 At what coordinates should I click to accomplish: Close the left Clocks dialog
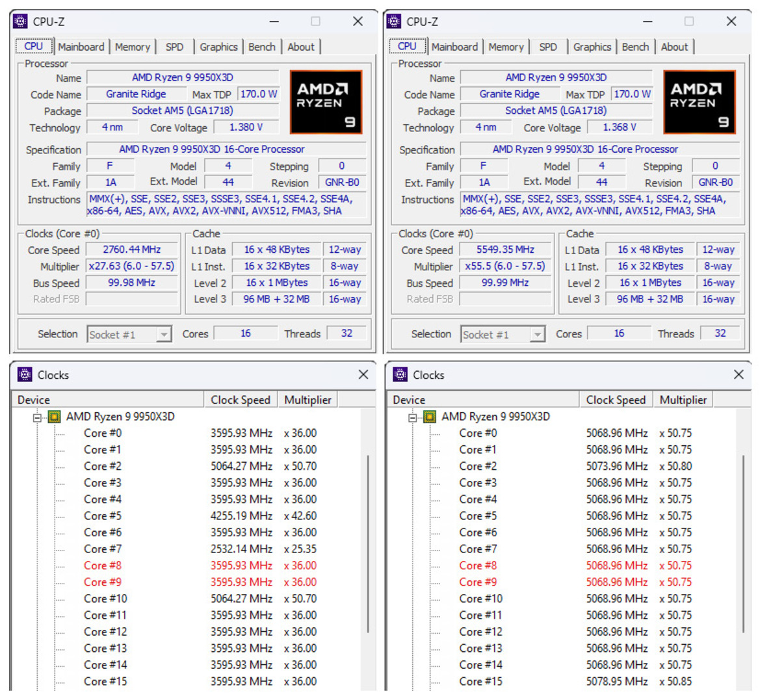[363, 374]
